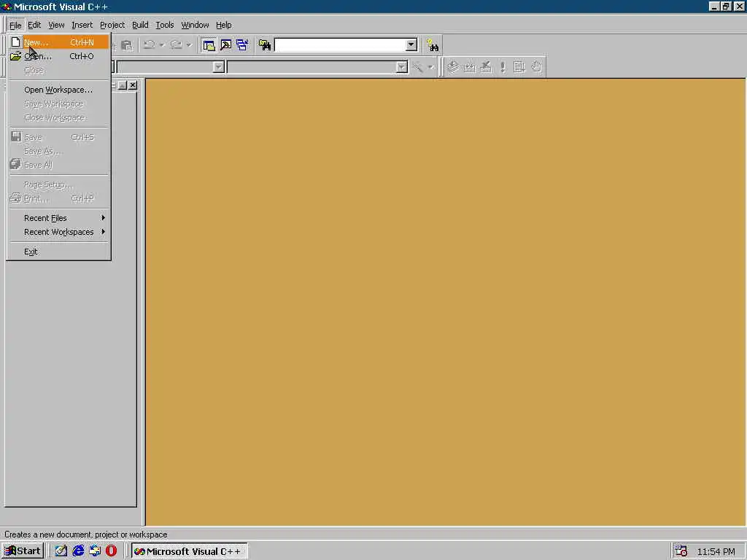The image size is (747, 560).
Task: Click the Go debug icon
Action: coord(519,67)
